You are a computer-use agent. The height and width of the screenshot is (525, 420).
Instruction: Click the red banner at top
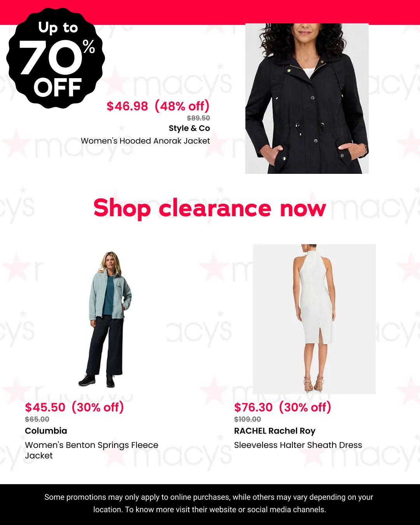pyautogui.click(x=210, y=12)
